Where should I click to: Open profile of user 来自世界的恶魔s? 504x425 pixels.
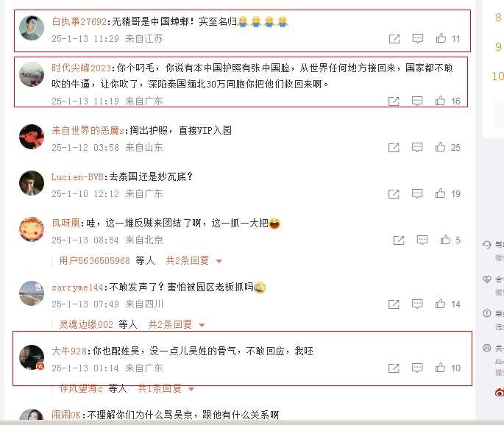click(x=88, y=130)
